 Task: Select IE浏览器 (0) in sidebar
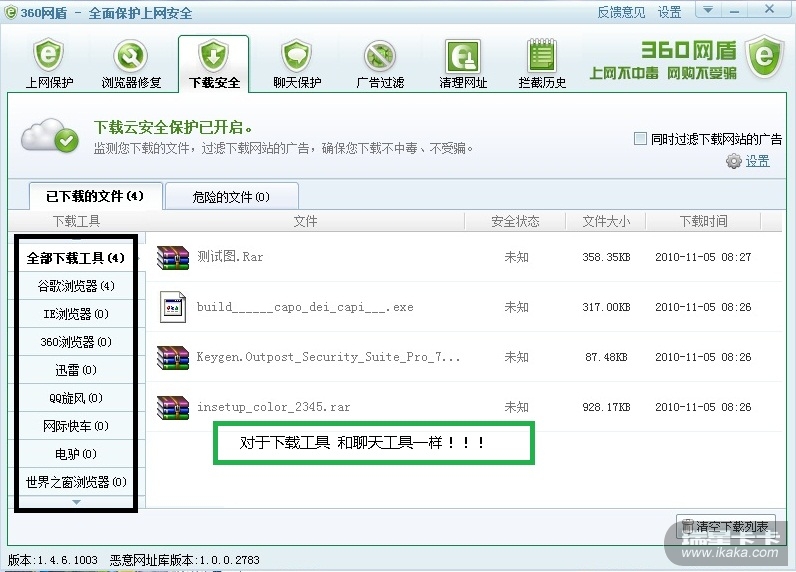tap(76, 314)
